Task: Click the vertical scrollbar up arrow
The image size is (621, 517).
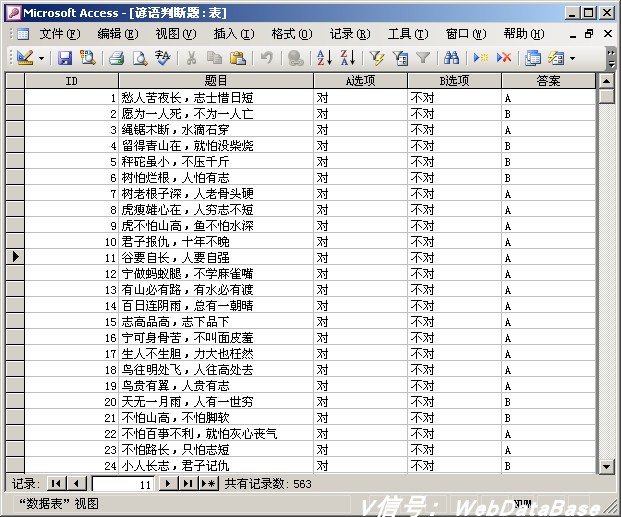Action: coord(606,81)
